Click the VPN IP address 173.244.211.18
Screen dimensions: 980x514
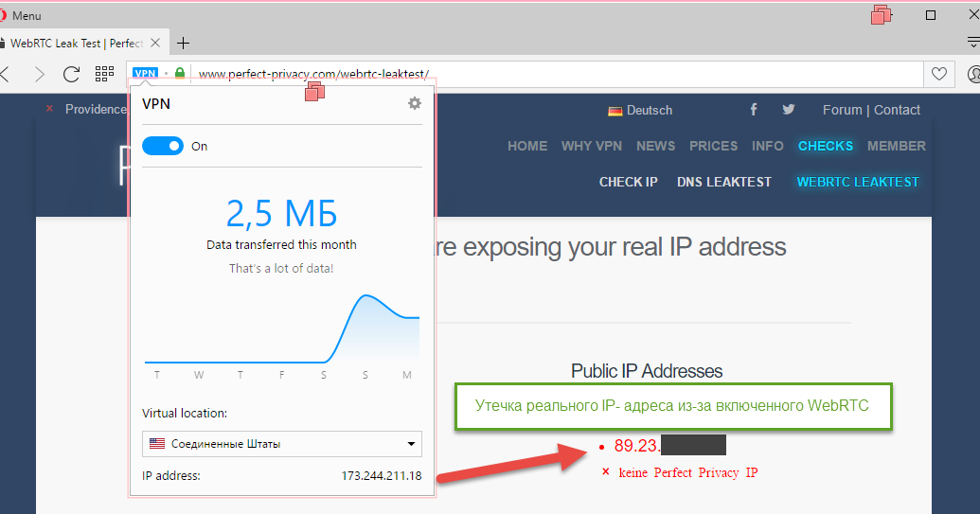(x=382, y=476)
